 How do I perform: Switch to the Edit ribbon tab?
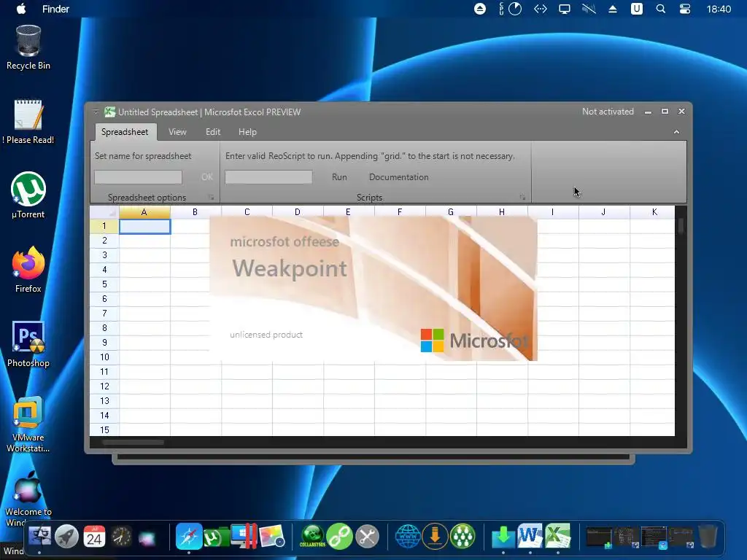tap(212, 132)
